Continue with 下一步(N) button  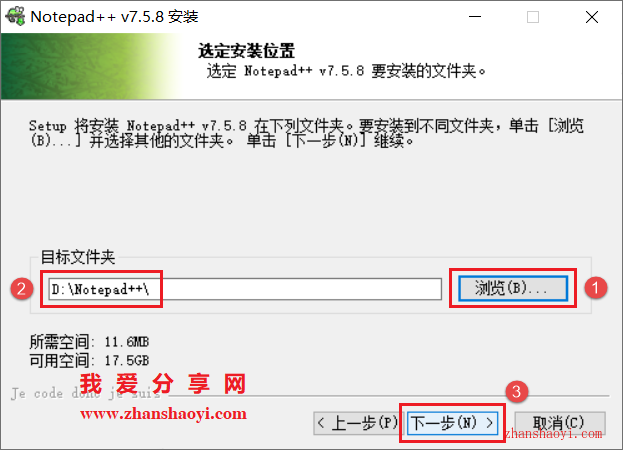tap(453, 423)
